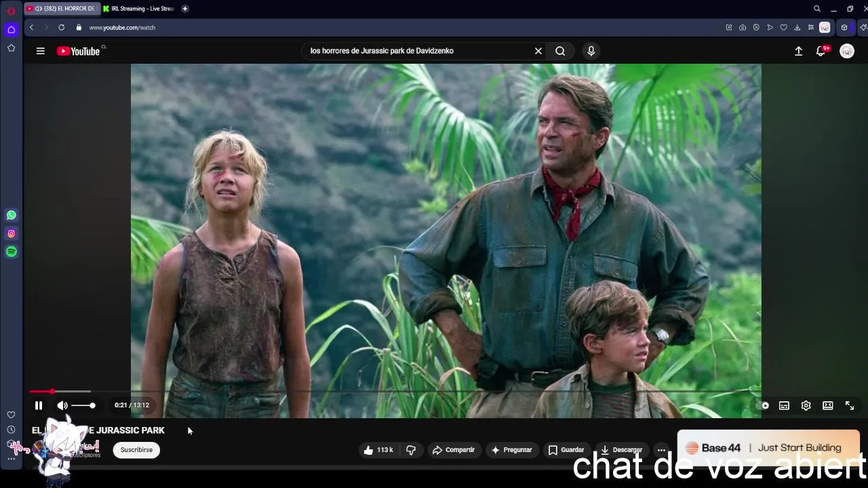Save the video with Guardar button
The height and width of the screenshot is (488, 868).
(x=566, y=450)
